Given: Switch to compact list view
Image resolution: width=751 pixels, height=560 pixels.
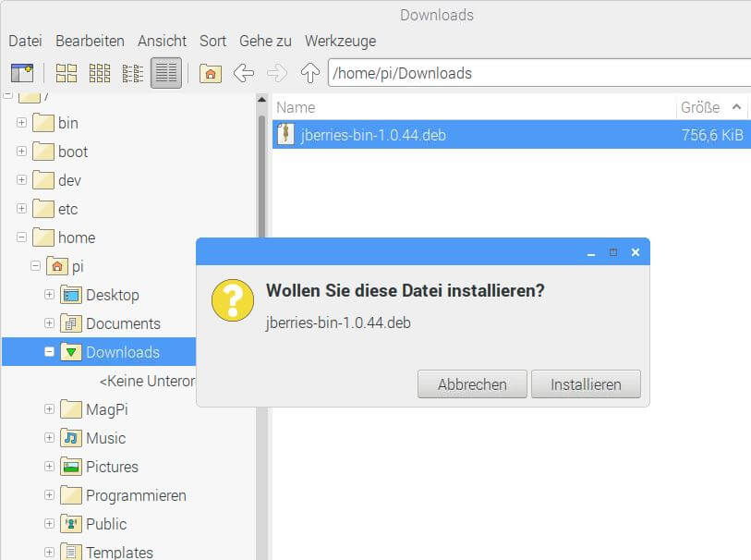Looking at the screenshot, I should pos(133,73).
